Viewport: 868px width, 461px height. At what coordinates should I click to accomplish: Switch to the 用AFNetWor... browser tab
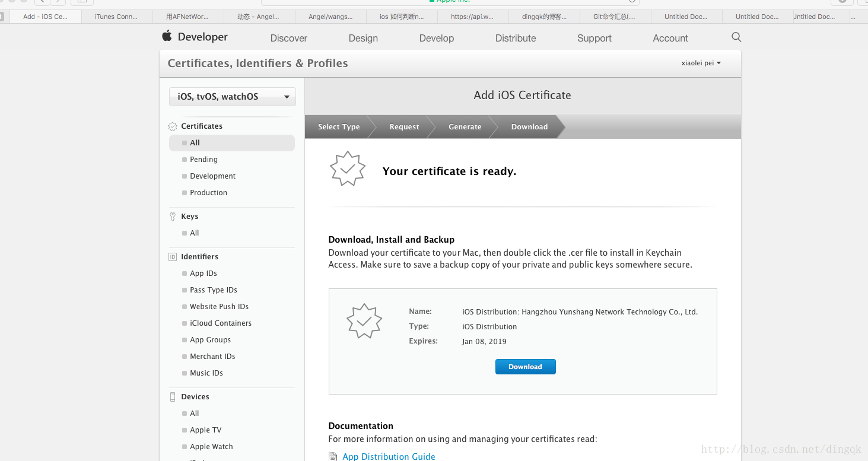click(x=188, y=17)
